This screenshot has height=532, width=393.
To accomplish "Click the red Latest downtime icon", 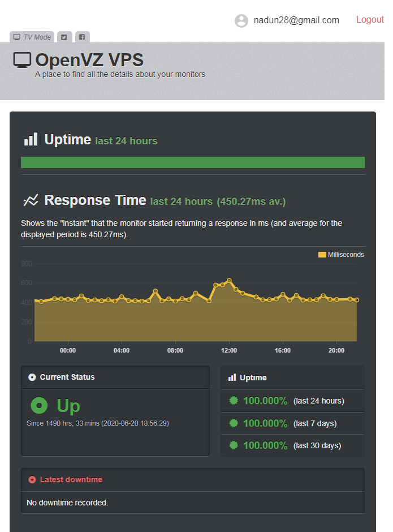I will pos(32,480).
